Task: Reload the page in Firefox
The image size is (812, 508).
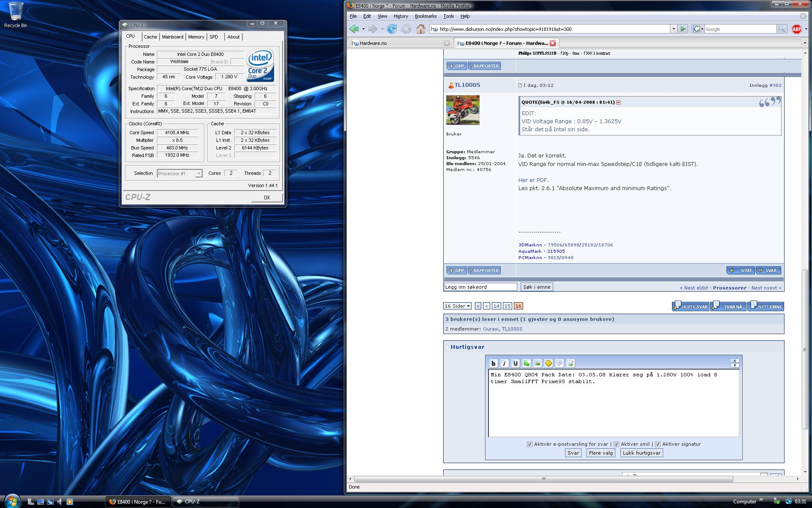Action: pyautogui.click(x=392, y=29)
